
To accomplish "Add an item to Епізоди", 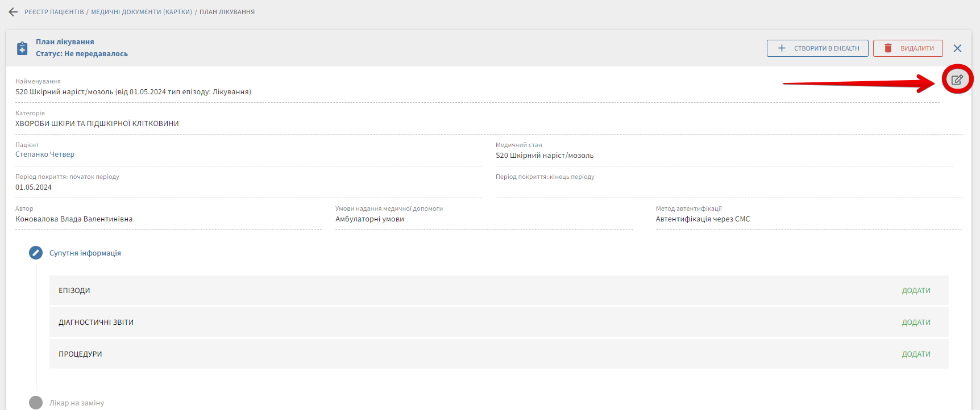I will [916, 290].
